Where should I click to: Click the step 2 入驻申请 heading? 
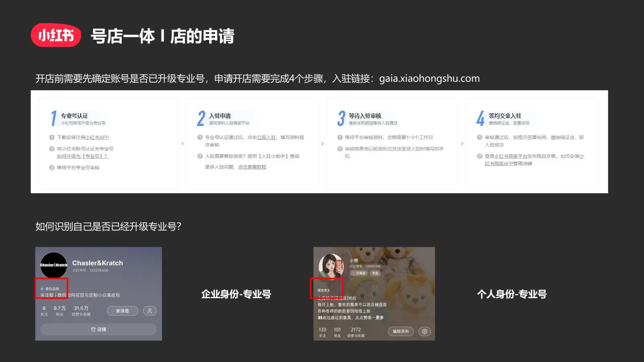[x=220, y=116]
